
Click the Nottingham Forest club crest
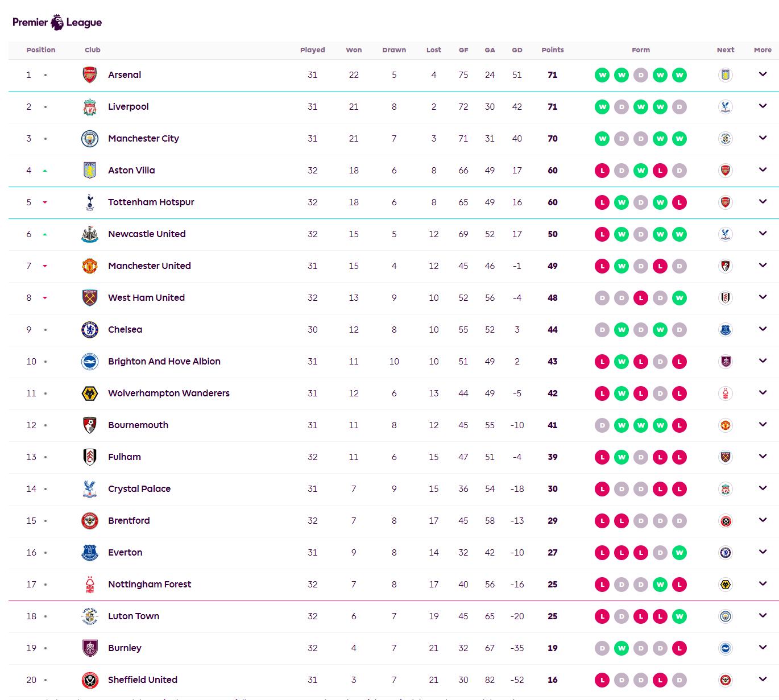coord(90,585)
